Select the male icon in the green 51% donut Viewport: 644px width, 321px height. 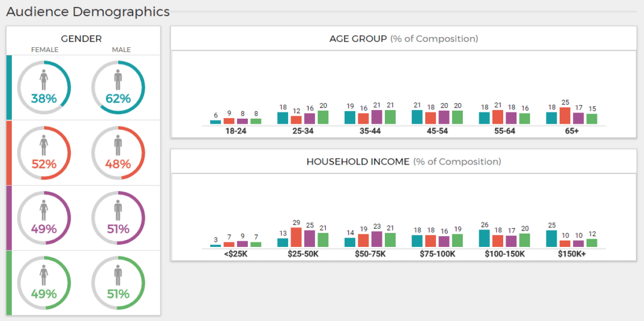118,276
